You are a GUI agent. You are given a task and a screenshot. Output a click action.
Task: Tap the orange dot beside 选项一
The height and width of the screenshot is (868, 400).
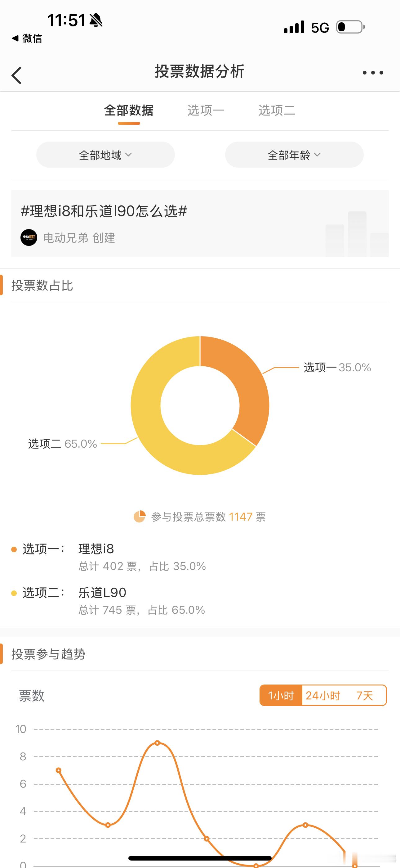pos(14,549)
